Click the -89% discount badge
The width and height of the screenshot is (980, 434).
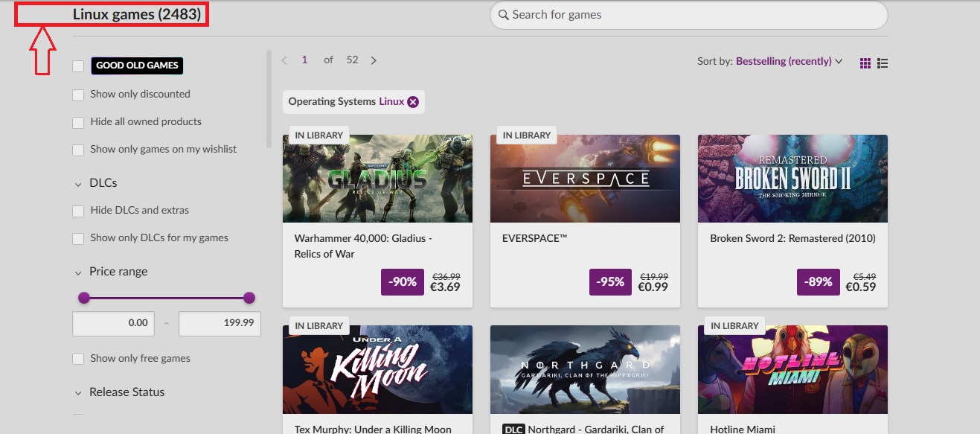[819, 282]
